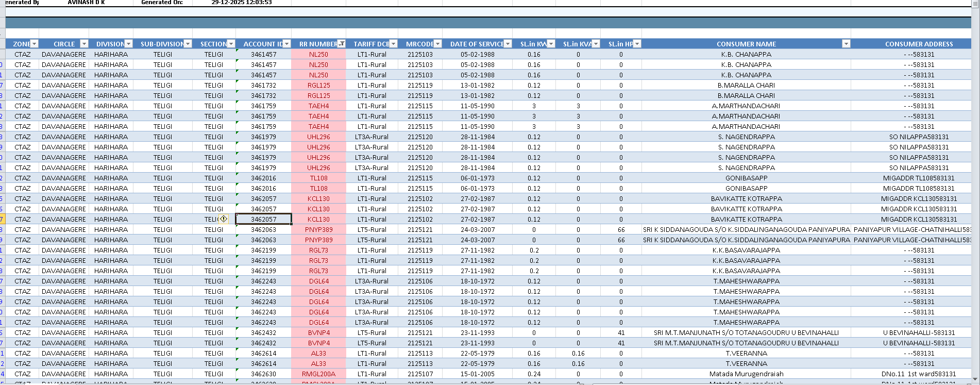Viewport: 980px width, 385px height.
Task: Expand the MRCODE filter dropdown
Action: coord(437,44)
